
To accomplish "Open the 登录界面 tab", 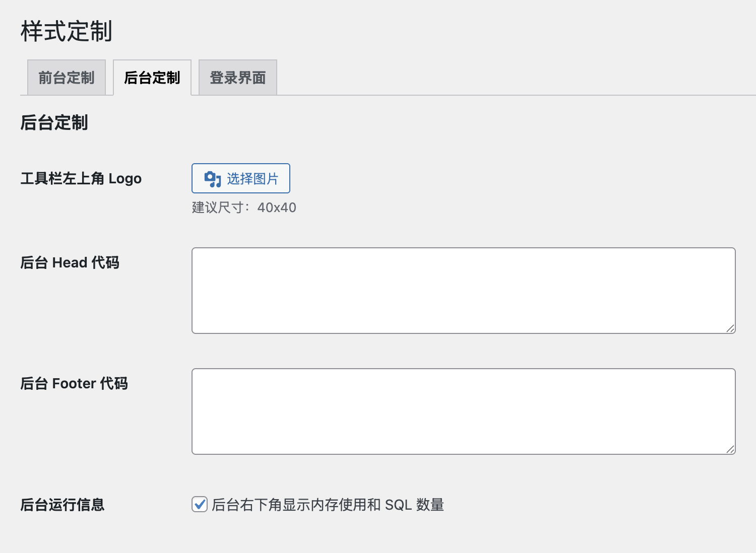I will click(238, 78).
